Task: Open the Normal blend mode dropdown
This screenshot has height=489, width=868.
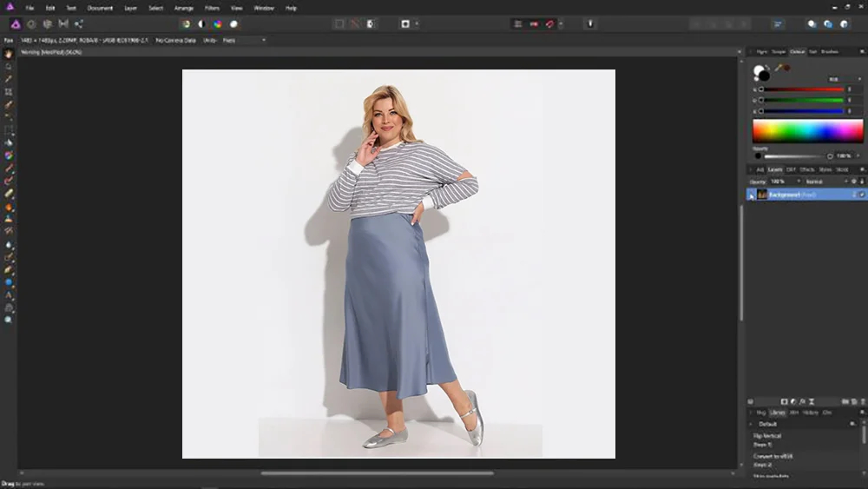Action: [826, 182]
